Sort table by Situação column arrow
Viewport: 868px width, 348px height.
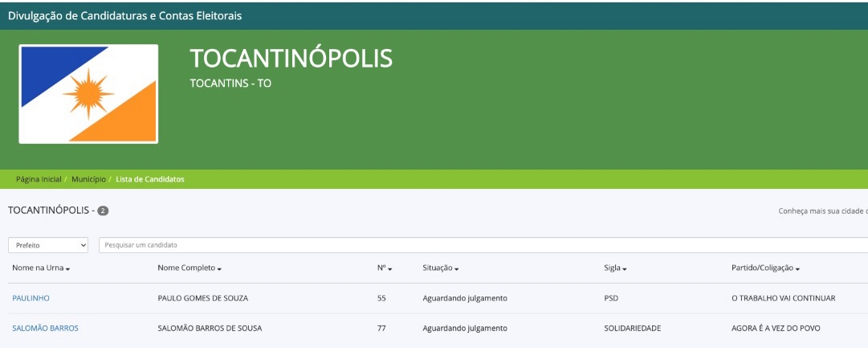[x=457, y=268]
